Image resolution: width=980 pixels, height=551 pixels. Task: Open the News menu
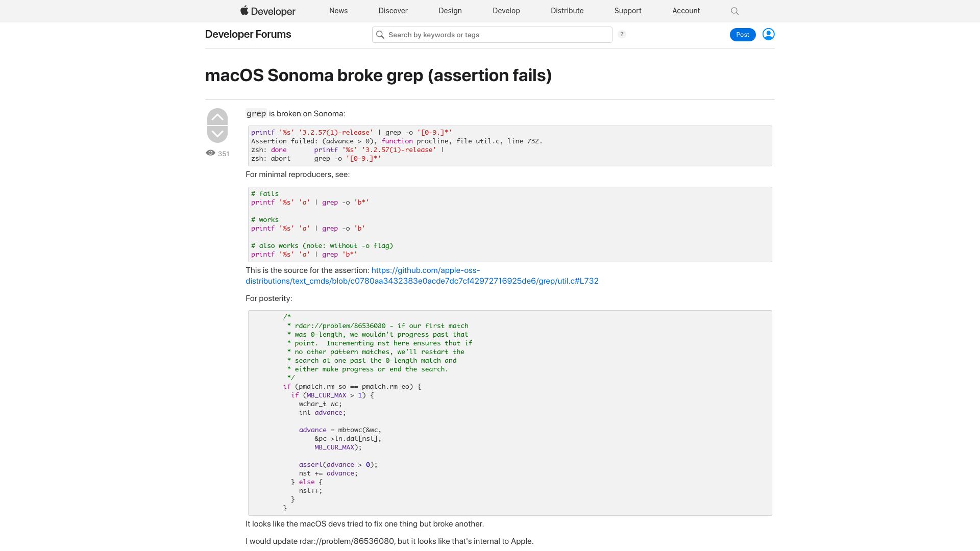tap(338, 11)
